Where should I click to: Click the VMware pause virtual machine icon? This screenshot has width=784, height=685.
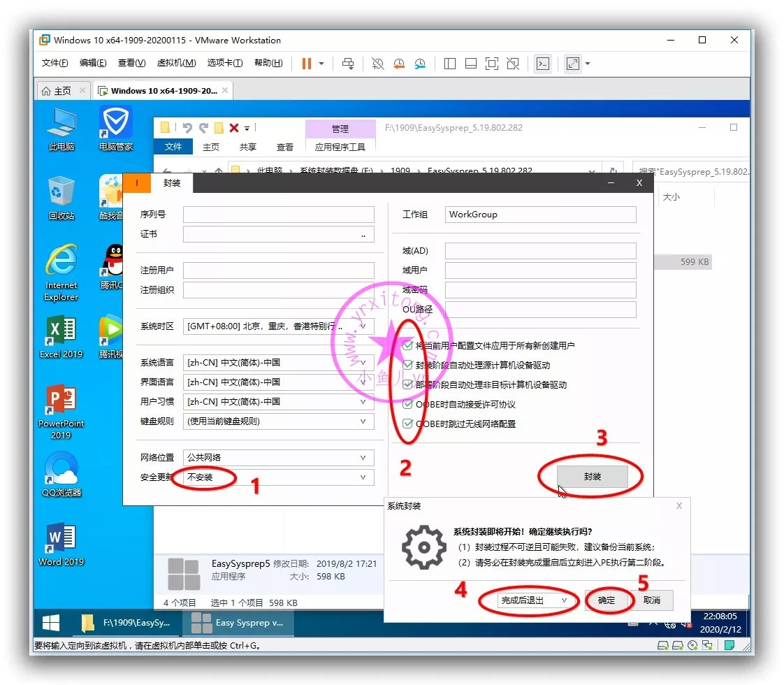(306, 64)
